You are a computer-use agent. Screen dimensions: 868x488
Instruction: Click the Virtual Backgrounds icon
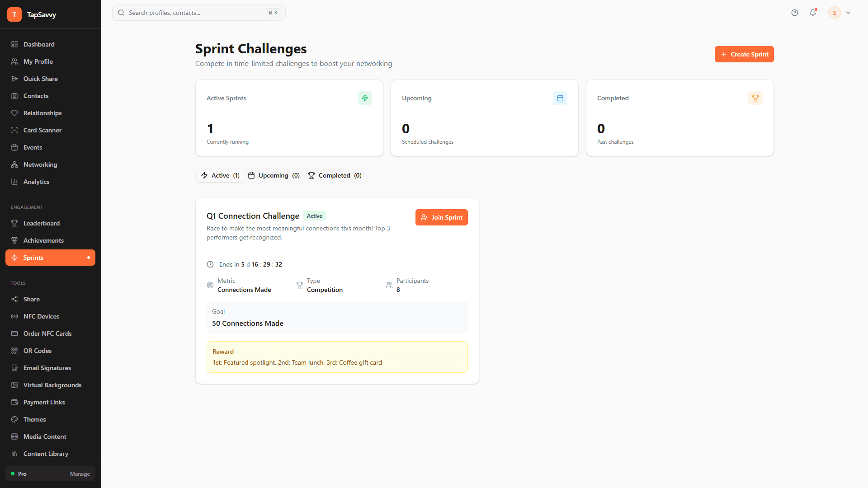[x=14, y=385]
